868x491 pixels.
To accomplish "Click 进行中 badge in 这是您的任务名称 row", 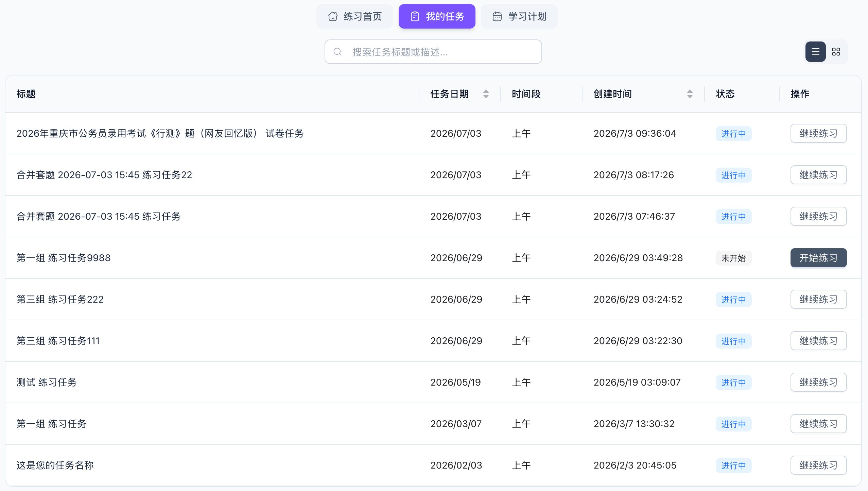I will coord(733,465).
